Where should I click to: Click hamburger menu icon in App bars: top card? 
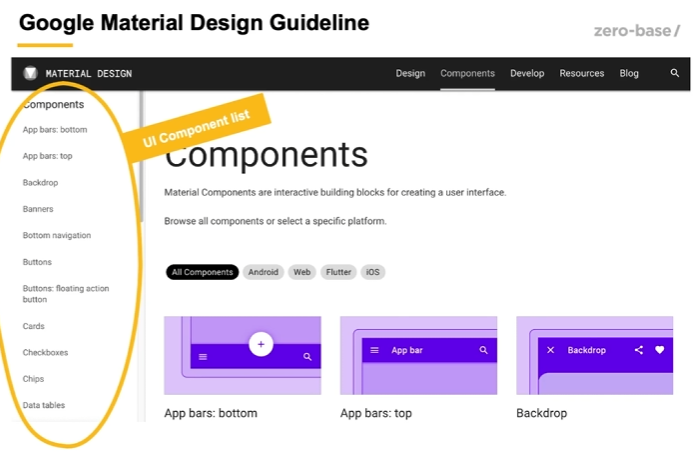coord(374,350)
